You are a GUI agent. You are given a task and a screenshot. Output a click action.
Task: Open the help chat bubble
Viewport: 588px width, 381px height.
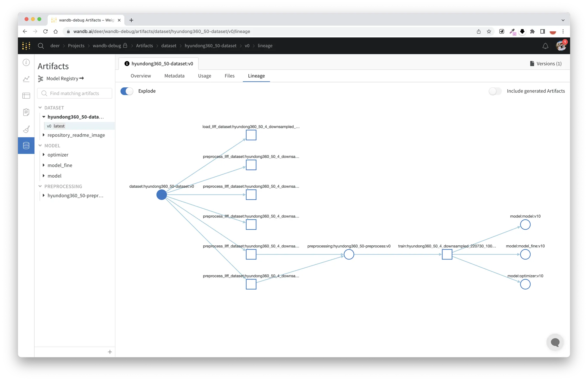point(555,342)
